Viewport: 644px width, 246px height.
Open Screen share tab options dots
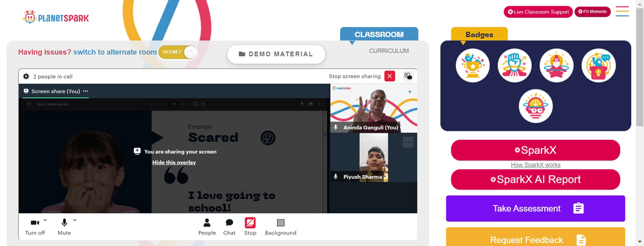click(86, 91)
